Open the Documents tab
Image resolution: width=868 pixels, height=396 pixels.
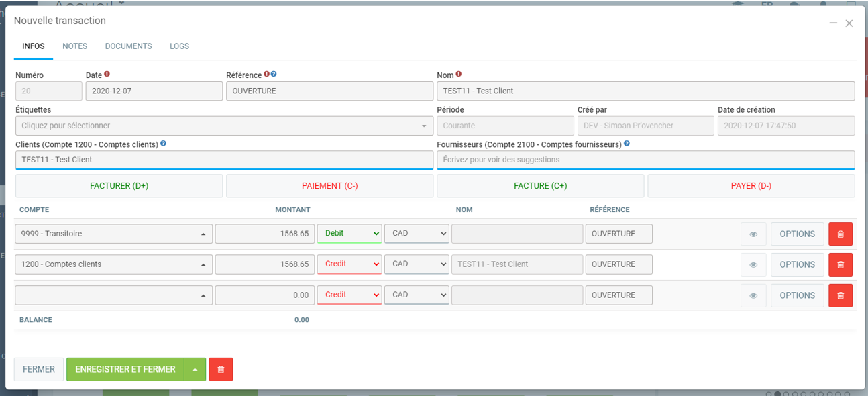128,46
